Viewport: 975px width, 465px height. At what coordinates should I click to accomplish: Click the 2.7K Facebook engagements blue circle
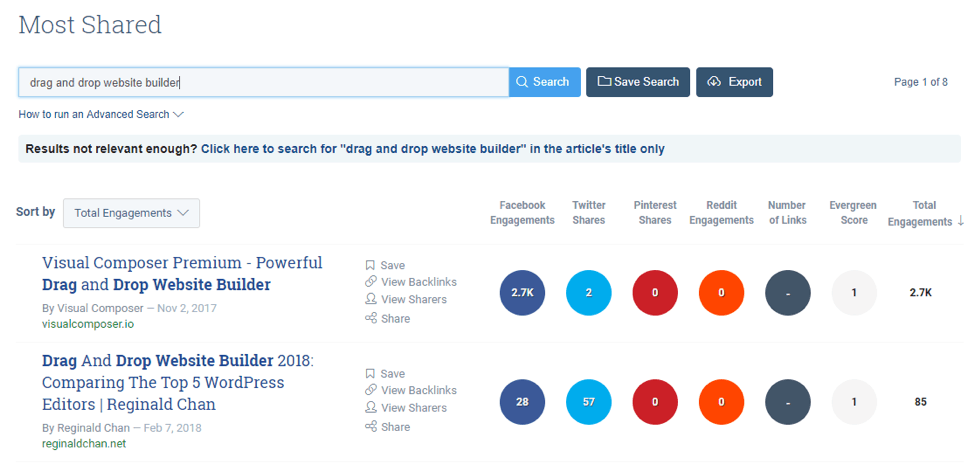[522, 293]
